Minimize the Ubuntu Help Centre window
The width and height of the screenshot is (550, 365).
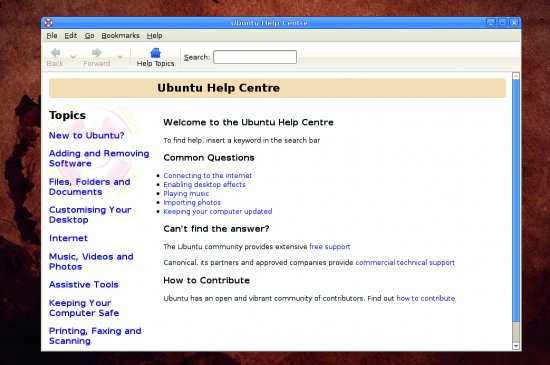491,23
